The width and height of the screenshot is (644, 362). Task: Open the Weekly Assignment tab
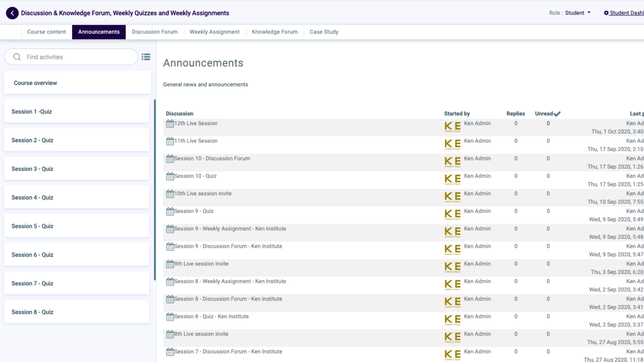coord(215,32)
